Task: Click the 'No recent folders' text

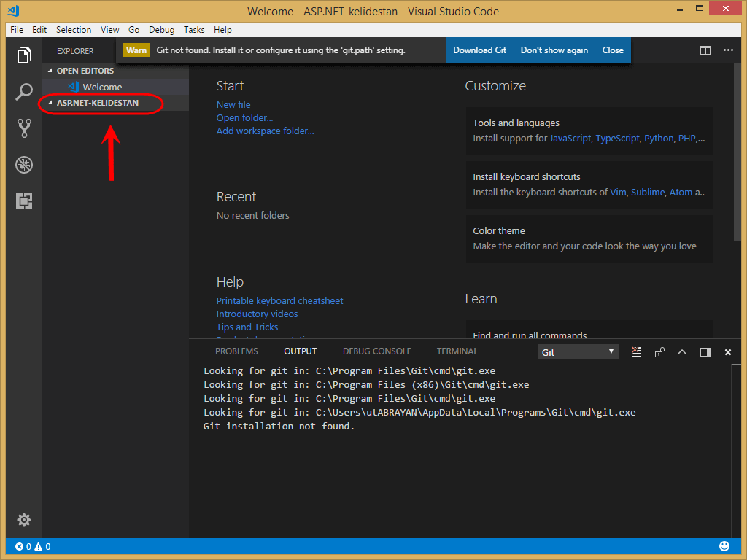Action: click(253, 215)
